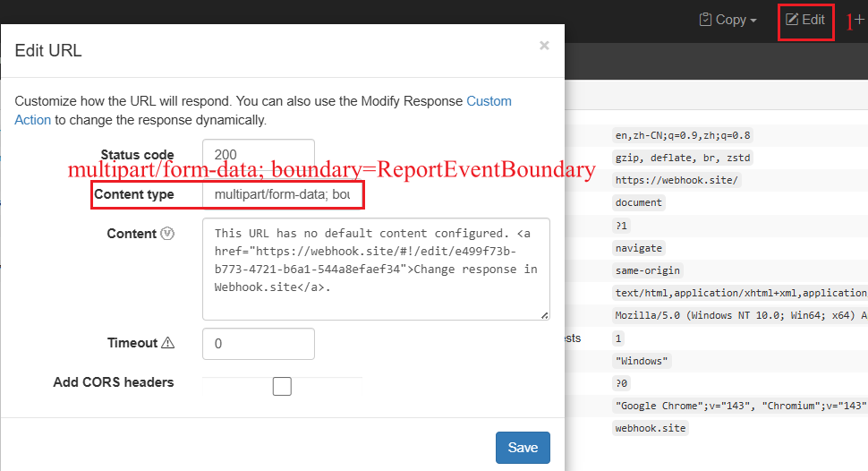Image resolution: width=868 pixels, height=471 pixels.
Task: Click the "navigate" header value
Action: [x=642, y=248]
